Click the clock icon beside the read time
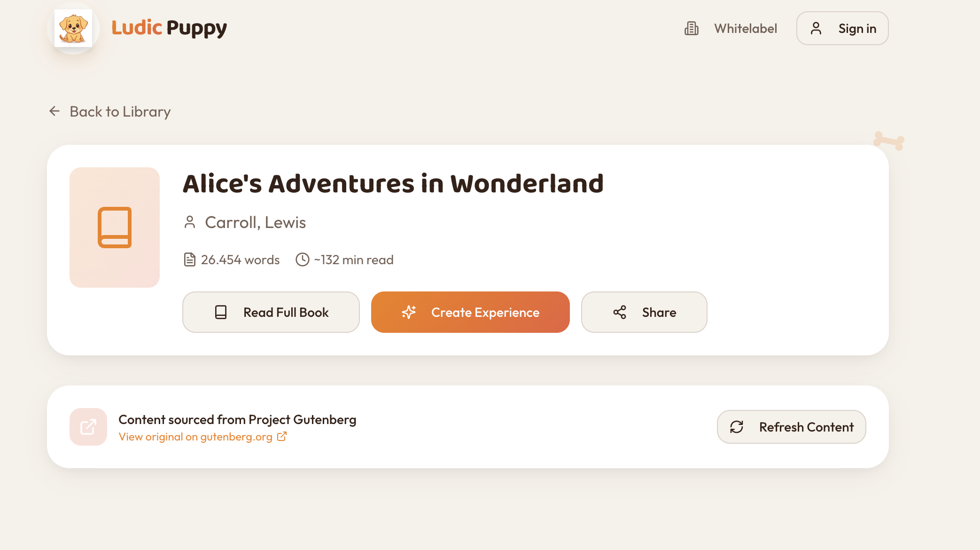980x550 pixels. (x=302, y=259)
